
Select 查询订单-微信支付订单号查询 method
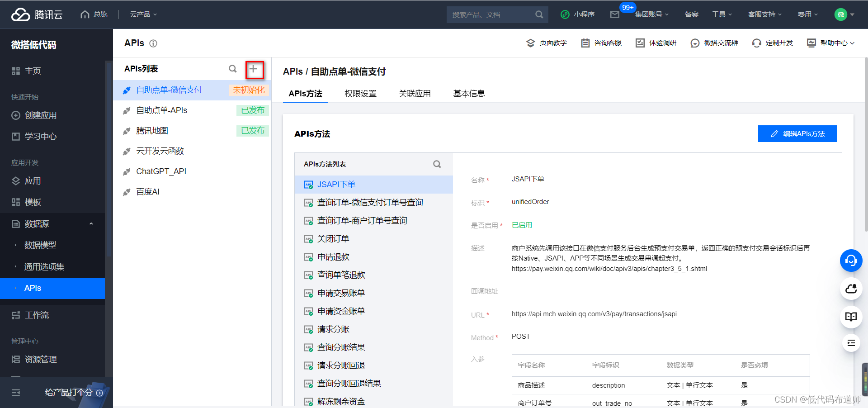pos(373,203)
